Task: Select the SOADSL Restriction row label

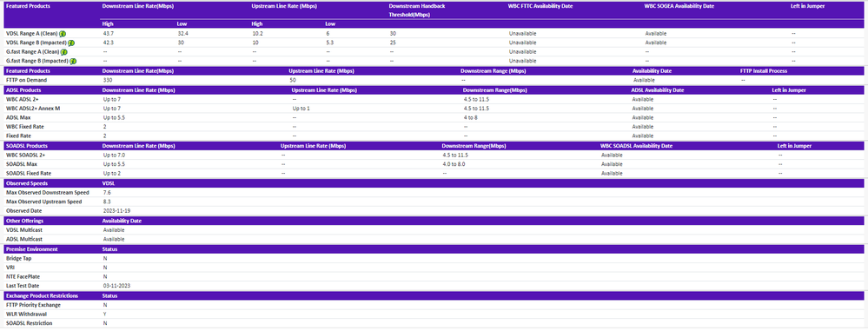Action: coord(29,322)
